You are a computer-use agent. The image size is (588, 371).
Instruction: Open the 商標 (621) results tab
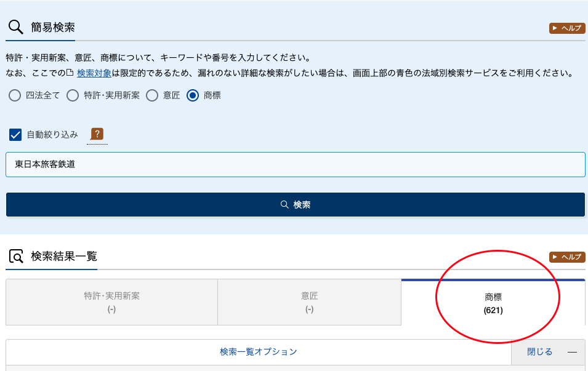[x=493, y=303]
